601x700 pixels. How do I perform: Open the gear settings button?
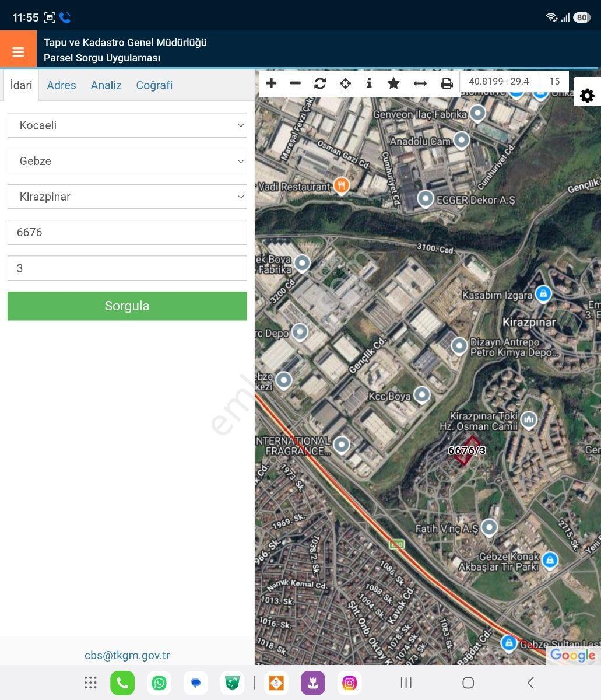pyautogui.click(x=587, y=96)
